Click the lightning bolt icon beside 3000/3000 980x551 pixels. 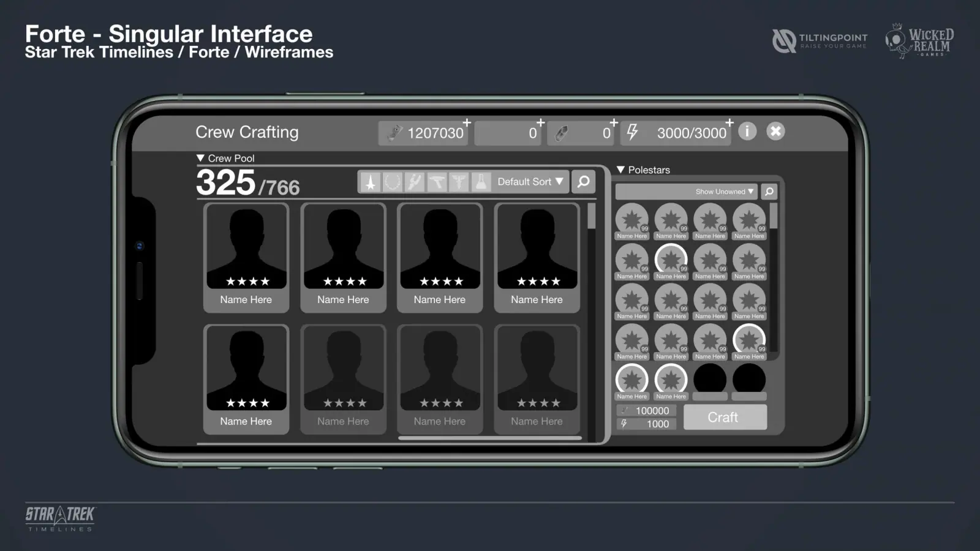633,132
